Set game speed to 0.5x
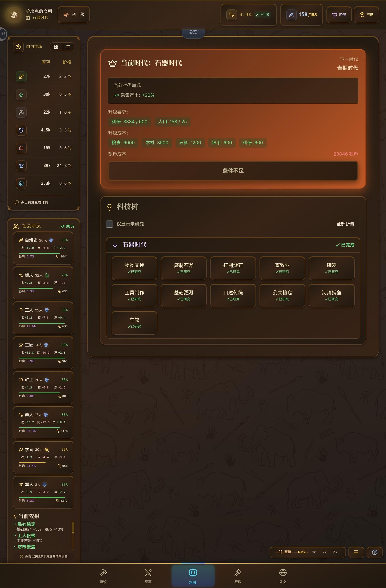Image resolution: width=386 pixels, height=588 pixels. click(302, 552)
